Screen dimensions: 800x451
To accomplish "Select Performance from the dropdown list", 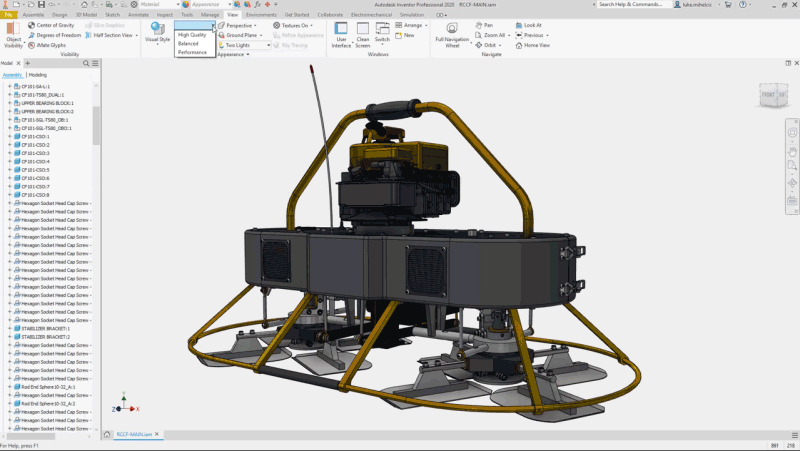I will click(192, 52).
